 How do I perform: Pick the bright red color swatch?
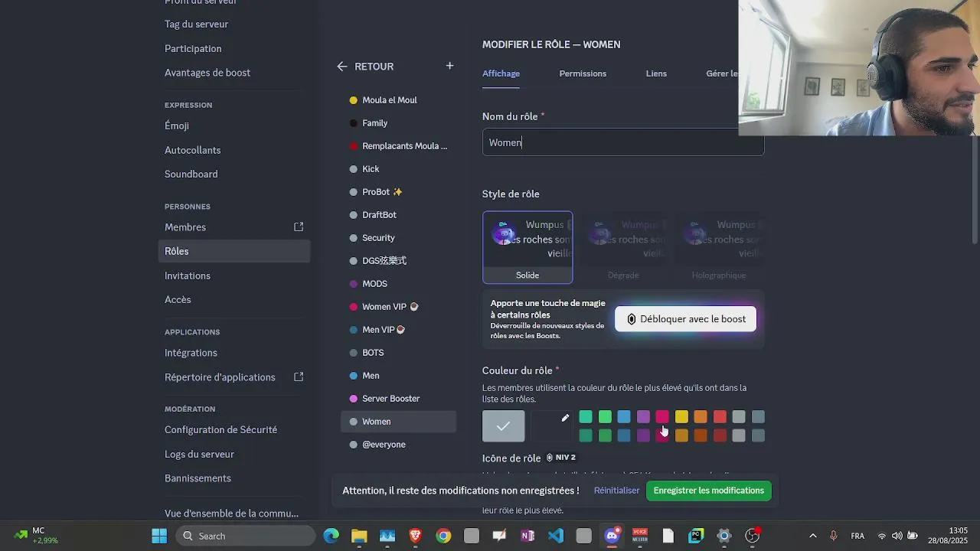point(720,417)
